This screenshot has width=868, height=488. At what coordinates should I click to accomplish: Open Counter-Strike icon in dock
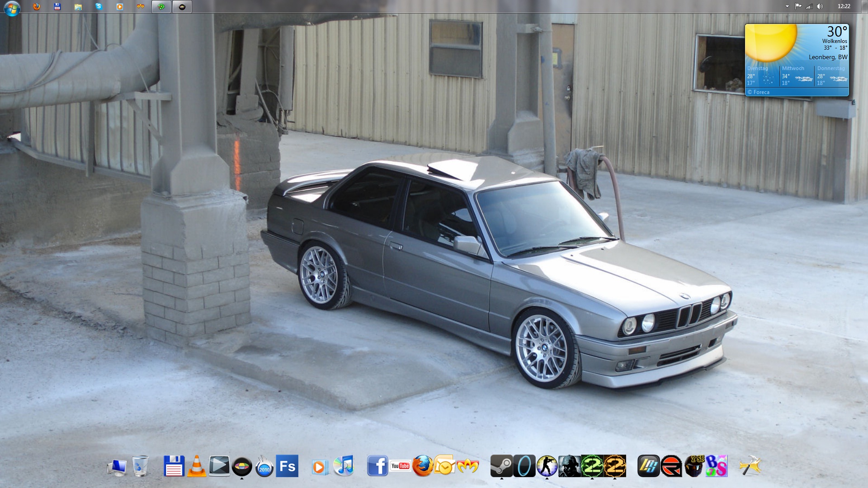coord(547,466)
